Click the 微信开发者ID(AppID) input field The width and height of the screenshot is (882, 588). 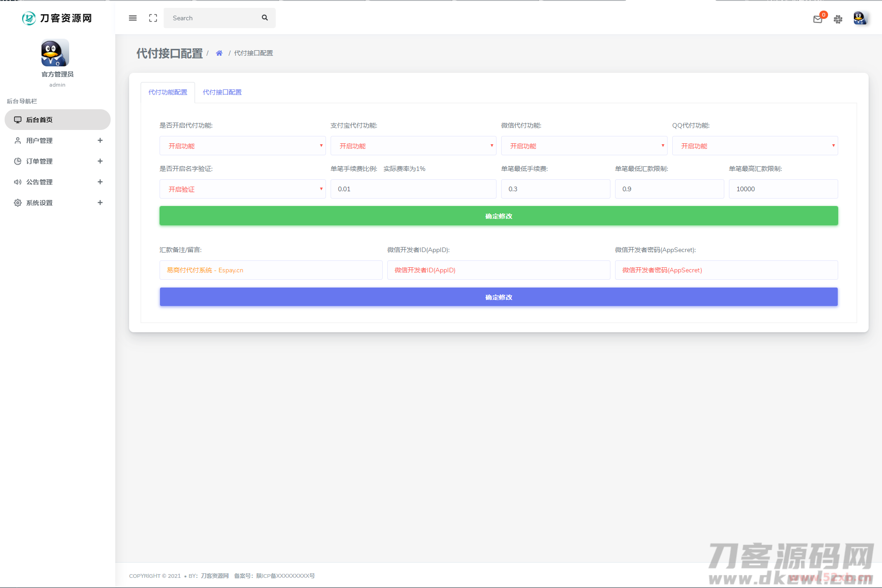[x=498, y=270]
